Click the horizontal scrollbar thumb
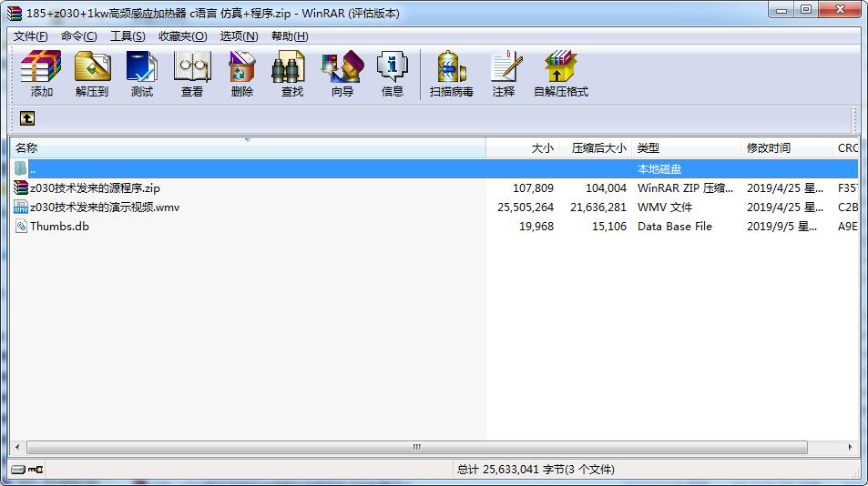The image size is (868, 486). (417, 447)
